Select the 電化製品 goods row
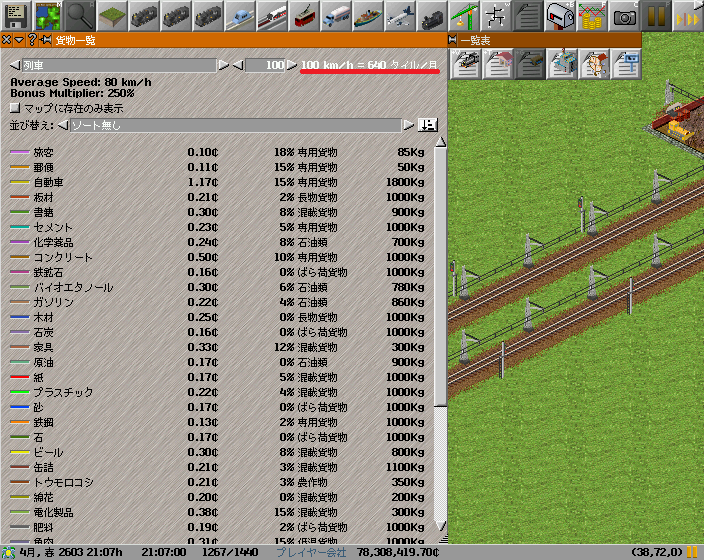Image resolution: width=704 pixels, height=560 pixels. pos(218,512)
